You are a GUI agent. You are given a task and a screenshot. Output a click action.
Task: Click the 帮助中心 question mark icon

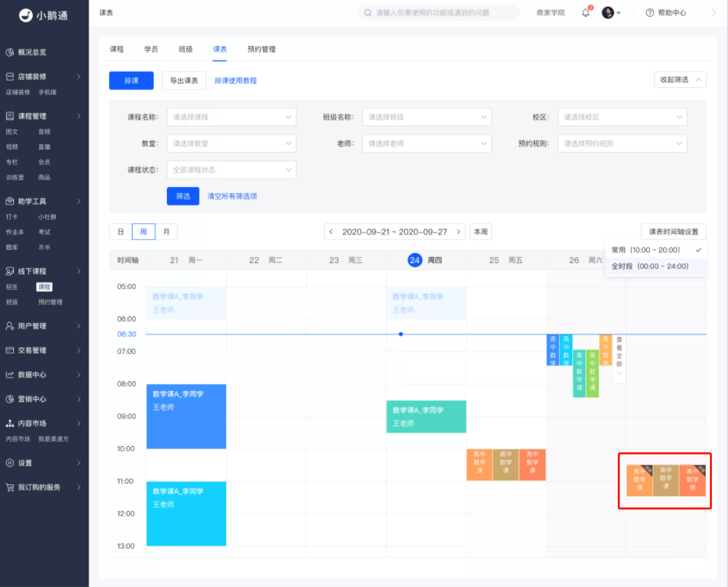click(650, 13)
